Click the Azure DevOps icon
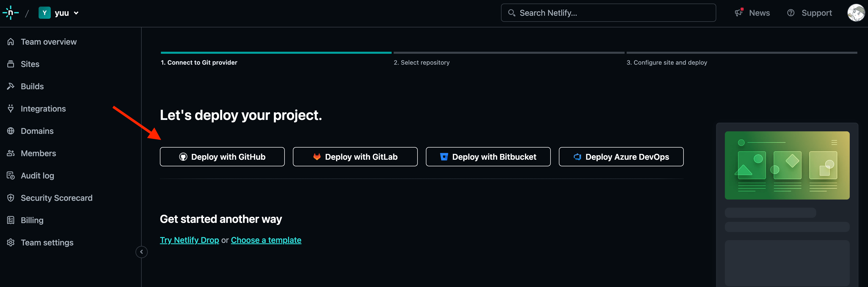This screenshot has height=287, width=868. 577,157
